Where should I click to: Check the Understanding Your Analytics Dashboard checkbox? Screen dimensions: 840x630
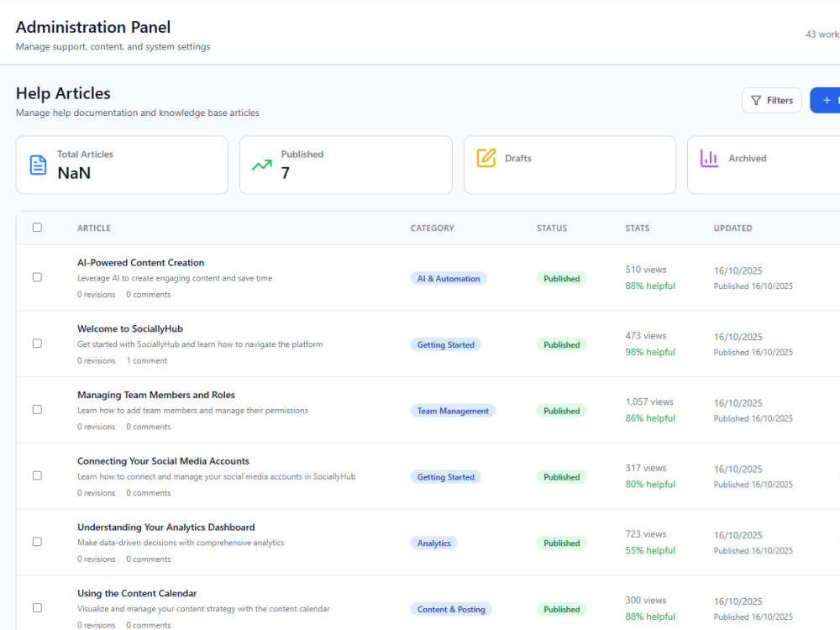pyautogui.click(x=37, y=542)
